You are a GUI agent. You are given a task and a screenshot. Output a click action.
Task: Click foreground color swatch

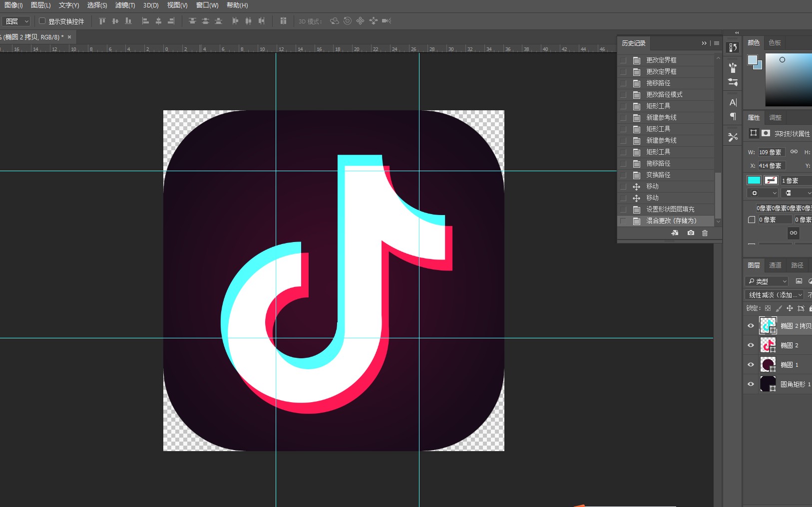coord(753,60)
